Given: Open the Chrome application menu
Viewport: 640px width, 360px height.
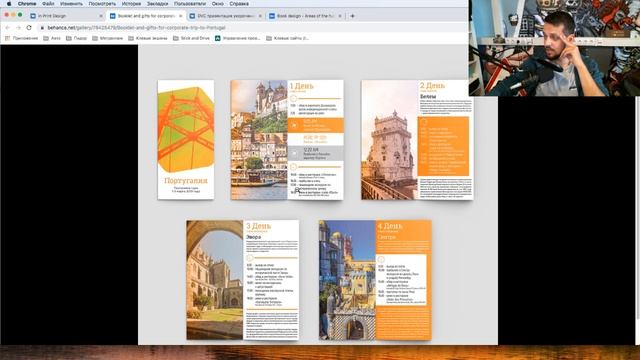Looking at the screenshot, I should (27, 4).
